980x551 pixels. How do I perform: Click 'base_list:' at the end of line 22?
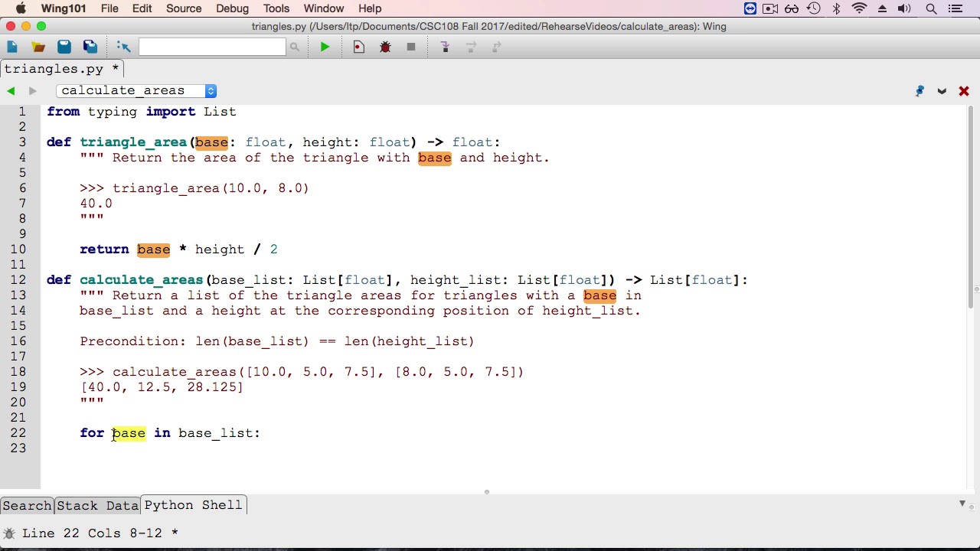(x=220, y=433)
